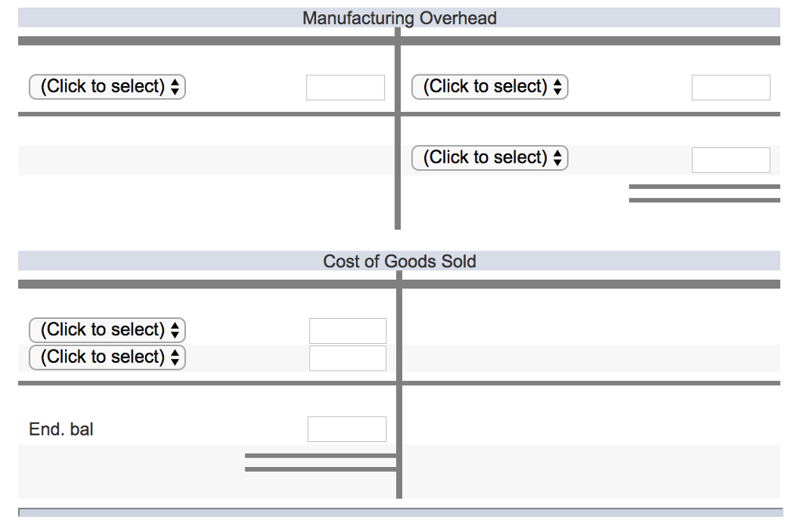Open the Manufacturing Overhead debit dropdown

pyautogui.click(x=107, y=87)
